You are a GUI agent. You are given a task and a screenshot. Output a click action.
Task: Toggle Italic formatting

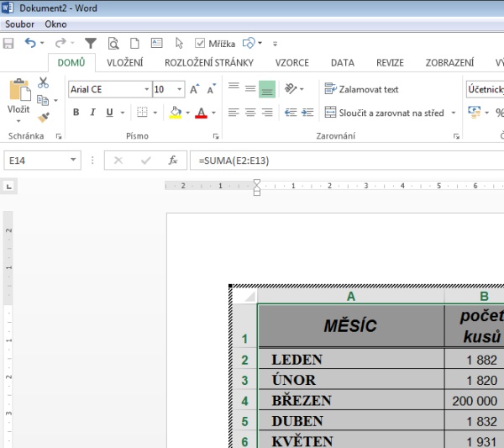[x=93, y=113]
